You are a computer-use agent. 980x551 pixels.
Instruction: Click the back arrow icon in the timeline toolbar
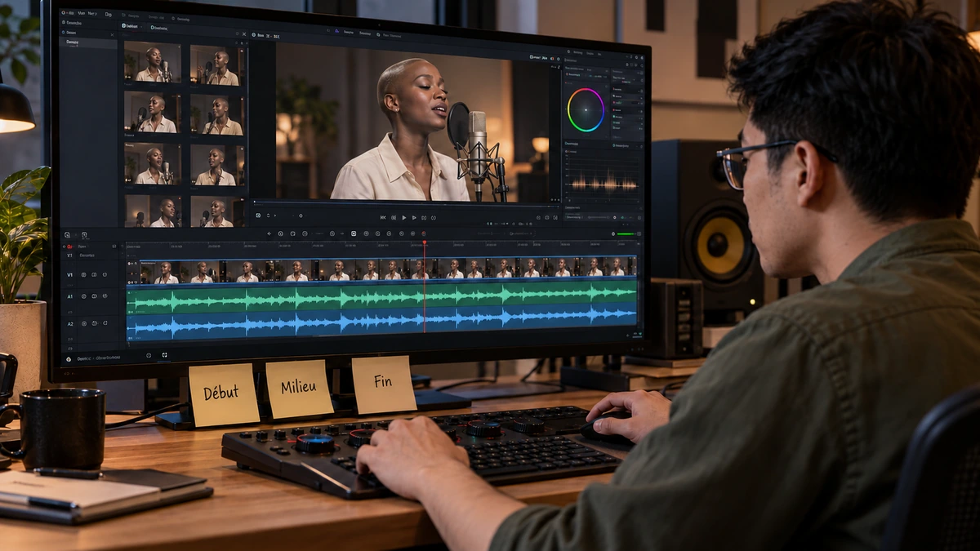click(269, 233)
